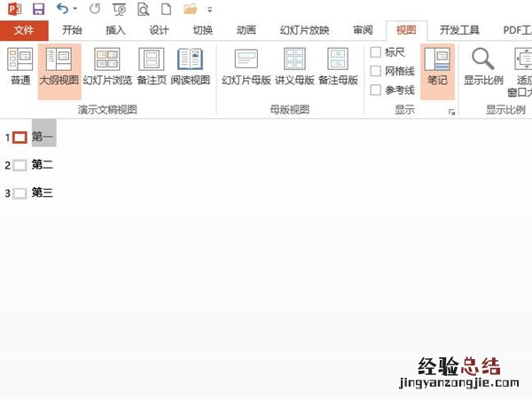Select 大纲视图 outline view button
Image resolution: width=532 pixels, height=399 pixels.
pos(59,67)
